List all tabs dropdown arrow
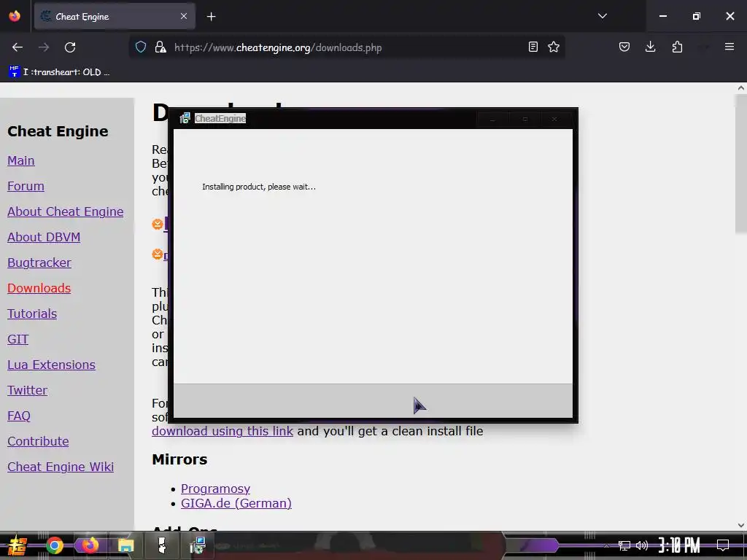The height and width of the screenshot is (560, 747). 602,16
